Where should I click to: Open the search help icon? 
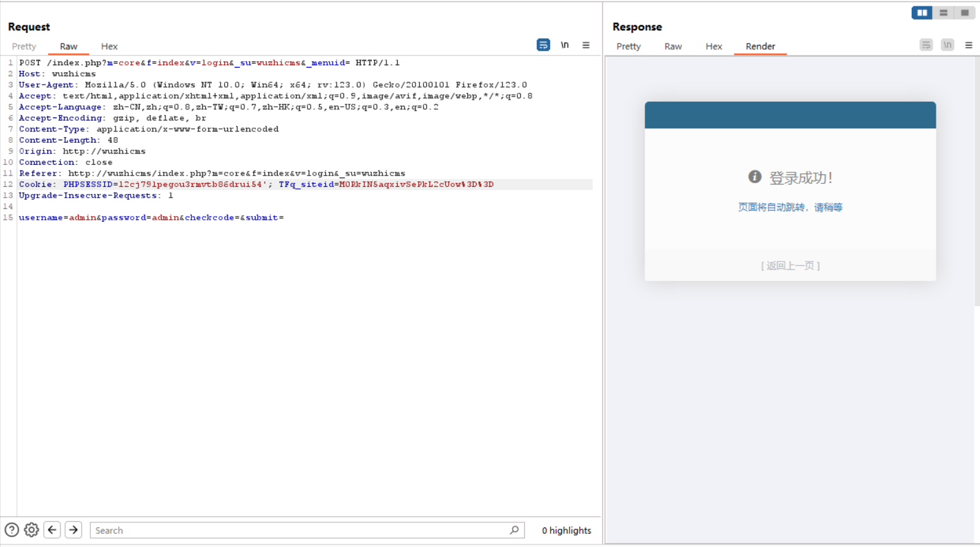[x=11, y=530]
